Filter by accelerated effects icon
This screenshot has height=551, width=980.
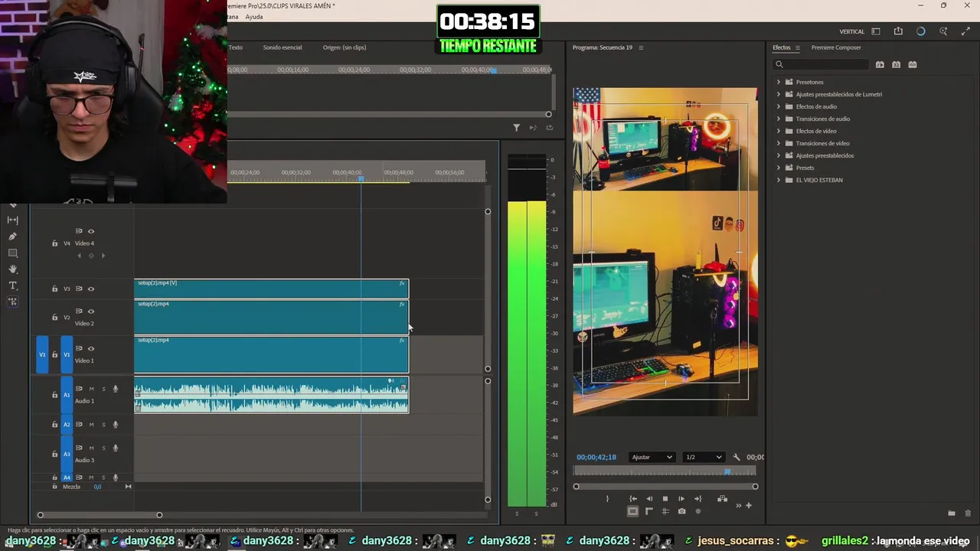click(x=880, y=64)
